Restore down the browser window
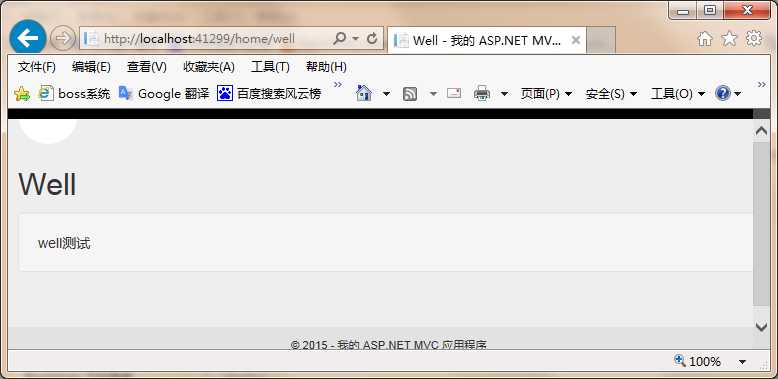778x379 pixels. pyautogui.click(x=710, y=11)
